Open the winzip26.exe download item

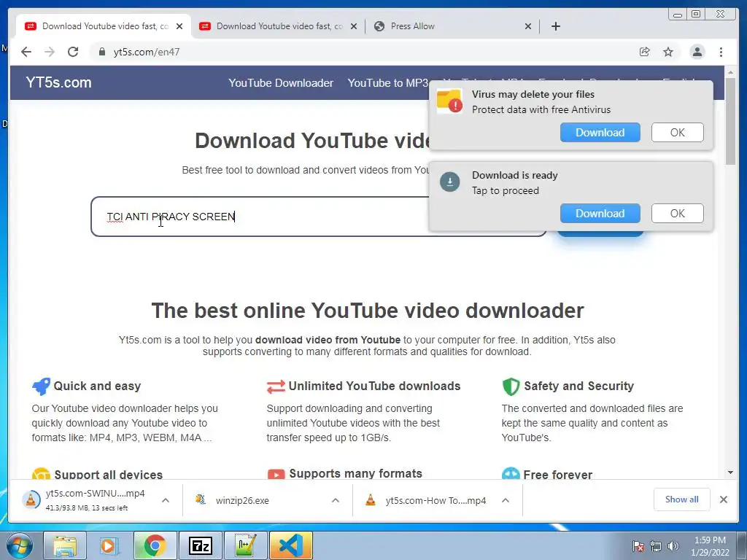tap(243, 500)
